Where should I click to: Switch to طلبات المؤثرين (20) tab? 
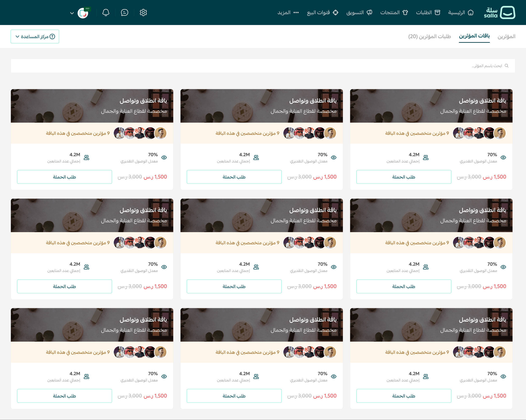(429, 36)
